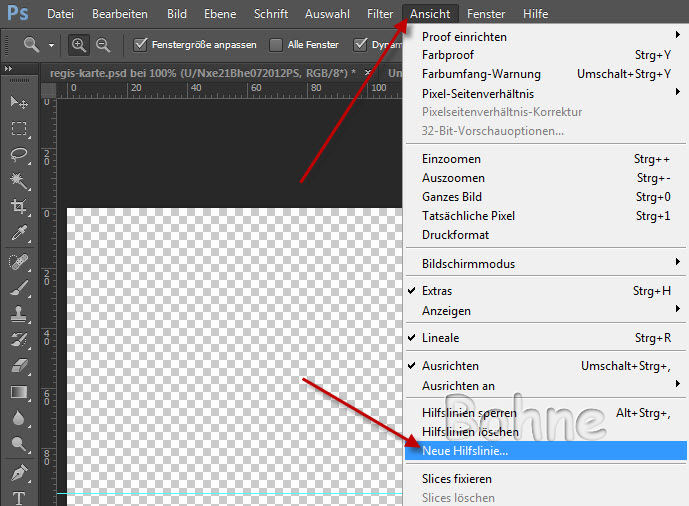Toggle the Fenstergröße anpassen checkbox

[x=141, y=45]
